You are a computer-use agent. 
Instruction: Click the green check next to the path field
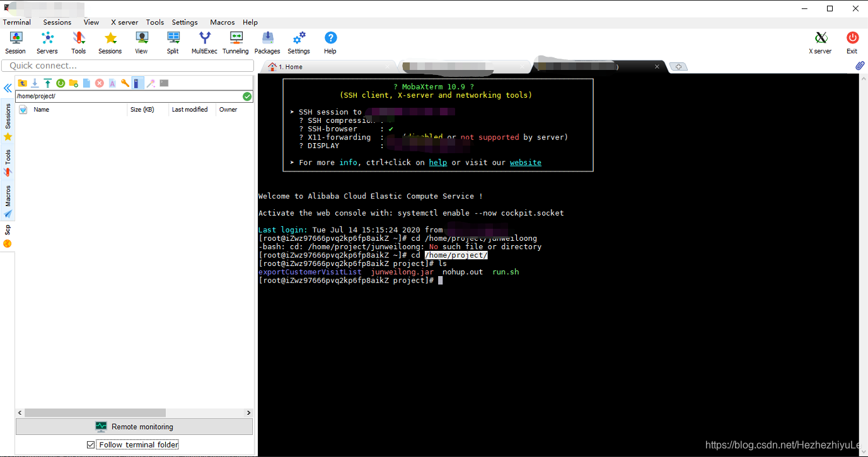click(247, 96)
